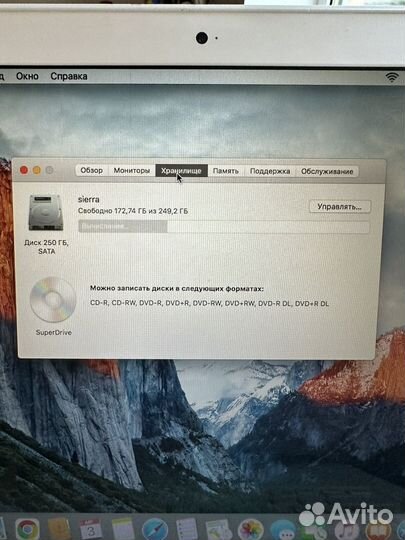
Task: Open the Окно menu
Action: (x=27, y=76)
